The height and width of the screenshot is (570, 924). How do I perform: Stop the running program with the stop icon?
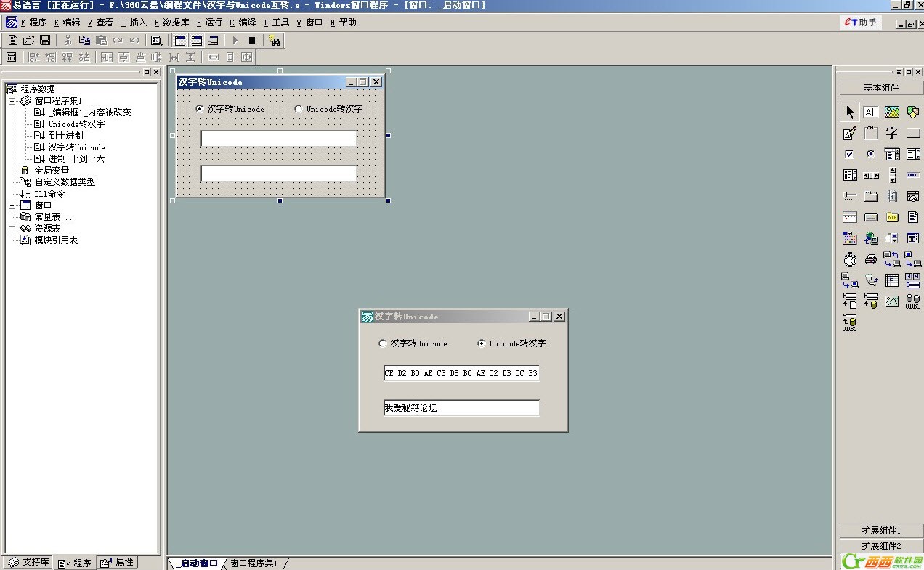pyautogui.click(x=251, y=41)
